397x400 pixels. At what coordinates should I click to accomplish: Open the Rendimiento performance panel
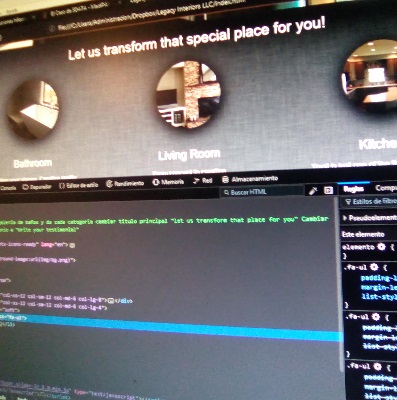tap(125, 183)
